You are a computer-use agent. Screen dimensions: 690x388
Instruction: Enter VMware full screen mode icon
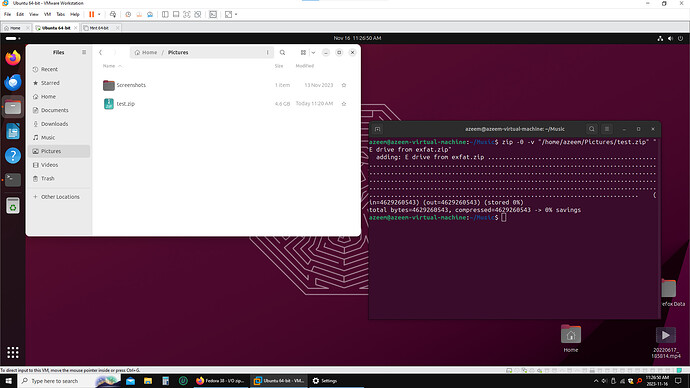pos(187,14)
